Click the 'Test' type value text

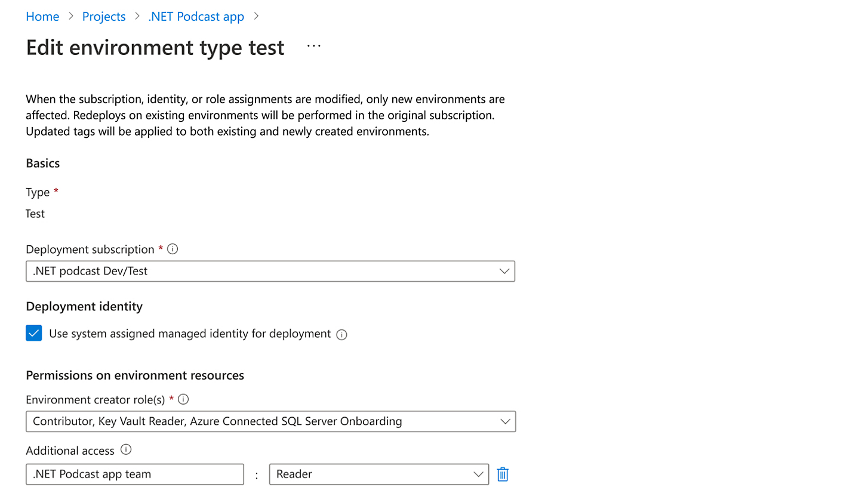[35, 214]
